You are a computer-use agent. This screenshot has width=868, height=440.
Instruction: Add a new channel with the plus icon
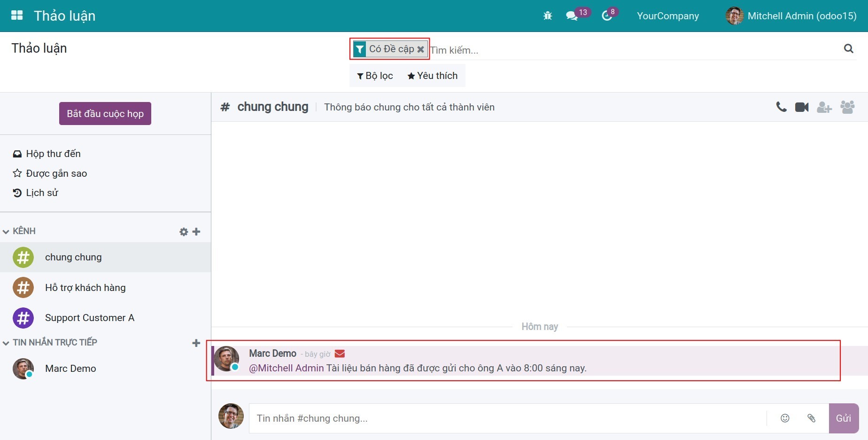[x=197, y=231]
